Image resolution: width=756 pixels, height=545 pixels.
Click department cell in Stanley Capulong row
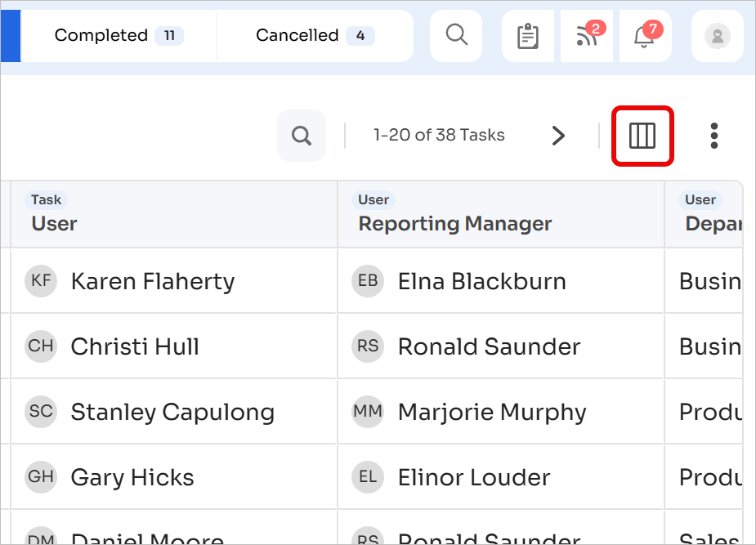coord(704,412)
